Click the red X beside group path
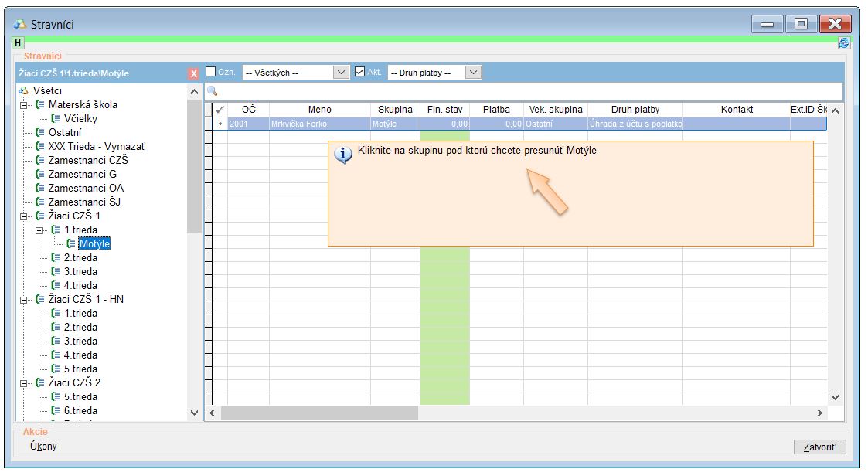 [193, 73]
